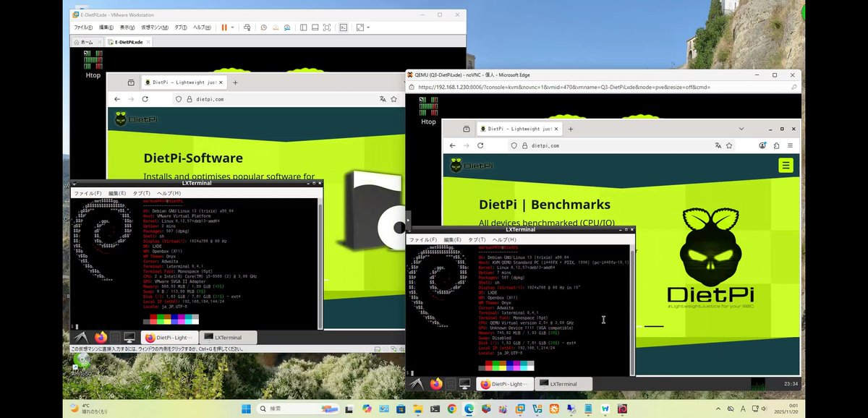Viewport: 868px width, 418px height.
Task: Bookmark the page with the star in VMware guest's Firefox
Action: [393, 99]
